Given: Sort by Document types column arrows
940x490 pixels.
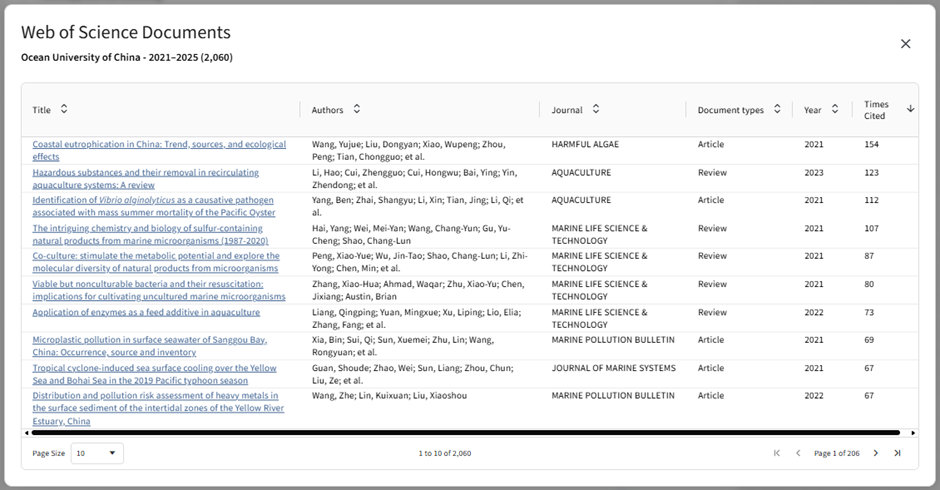Looking at the screenshot, I should pyautogui.click(x=778, y=109).
